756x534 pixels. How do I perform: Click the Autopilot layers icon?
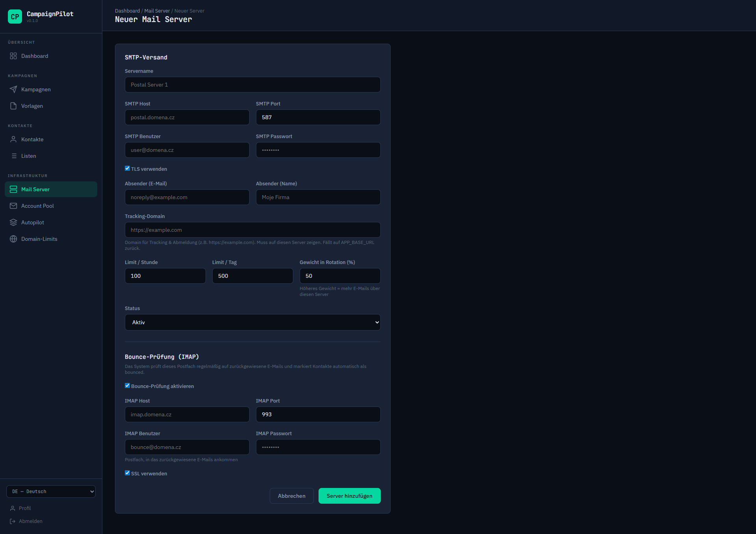13,222
